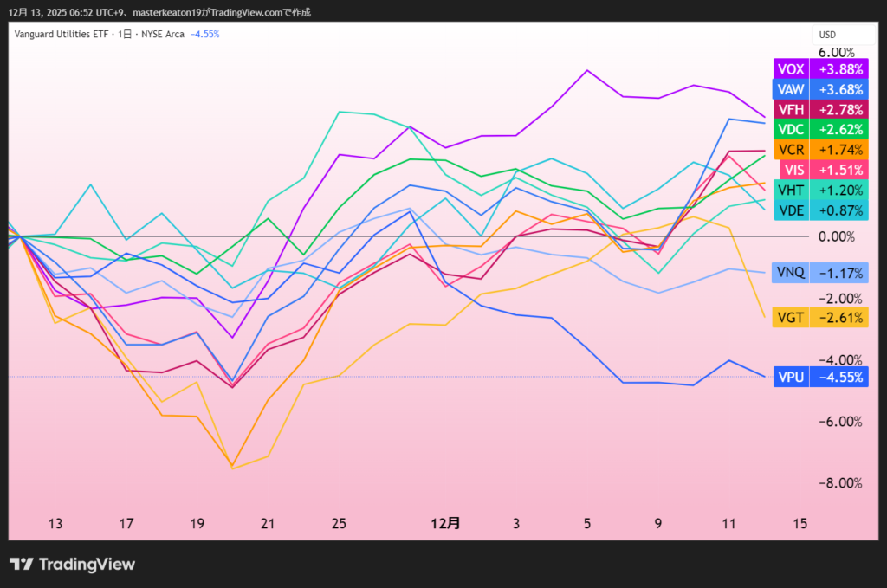Select the yellow VGT ticker label

click(790, 318)
